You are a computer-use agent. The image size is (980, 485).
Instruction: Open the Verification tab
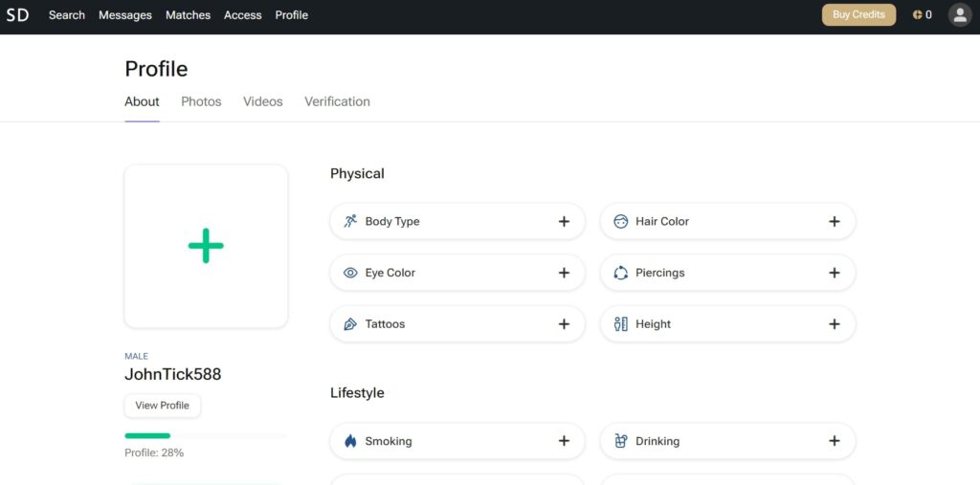point(337,101)
